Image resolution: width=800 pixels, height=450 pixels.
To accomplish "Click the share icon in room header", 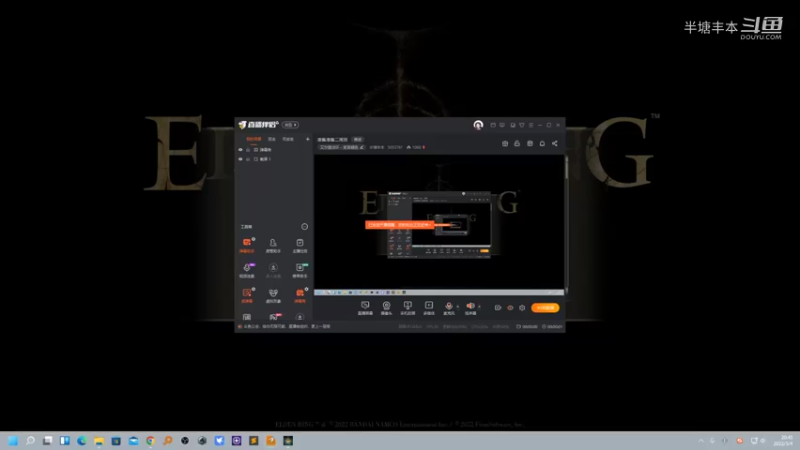I will pyautogui.click(x=555, y=143).
